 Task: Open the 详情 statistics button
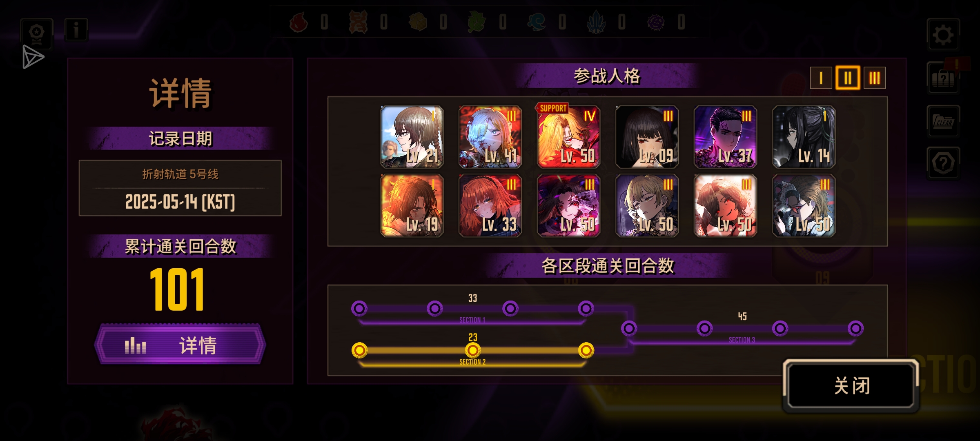180,345
